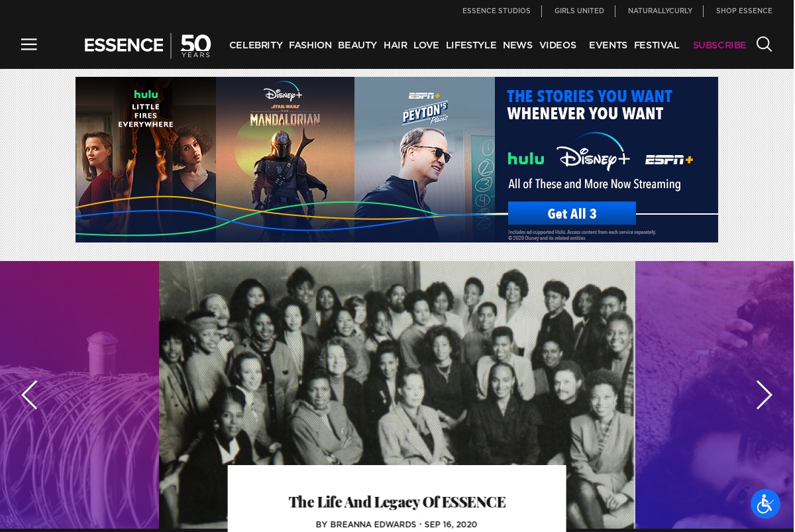Visit the Festival page
The image size is (795, 532).
pyautogui.click(x=657, y=45)
